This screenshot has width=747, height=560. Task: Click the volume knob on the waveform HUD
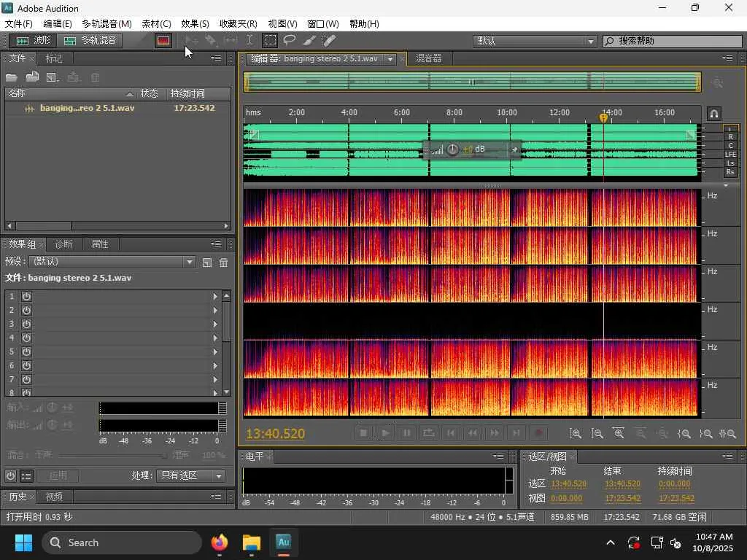coord(452,149)
